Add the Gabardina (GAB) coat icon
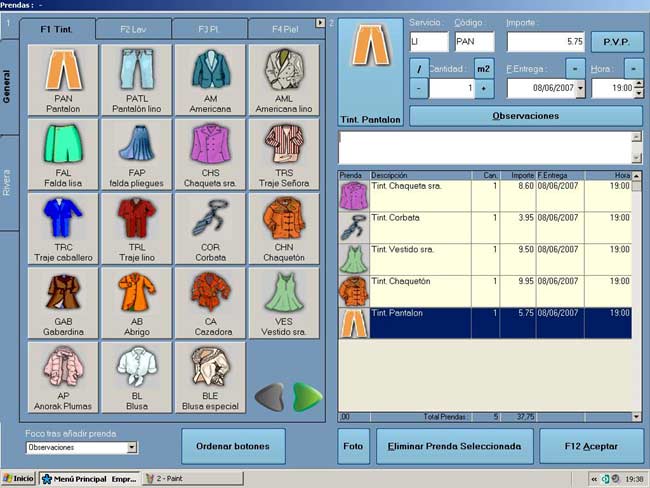Screen dimensions: 650x488 65,302
